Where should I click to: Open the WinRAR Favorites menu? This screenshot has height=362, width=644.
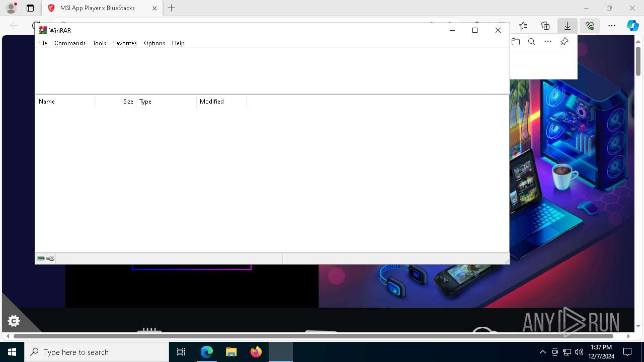coord(125,43)
